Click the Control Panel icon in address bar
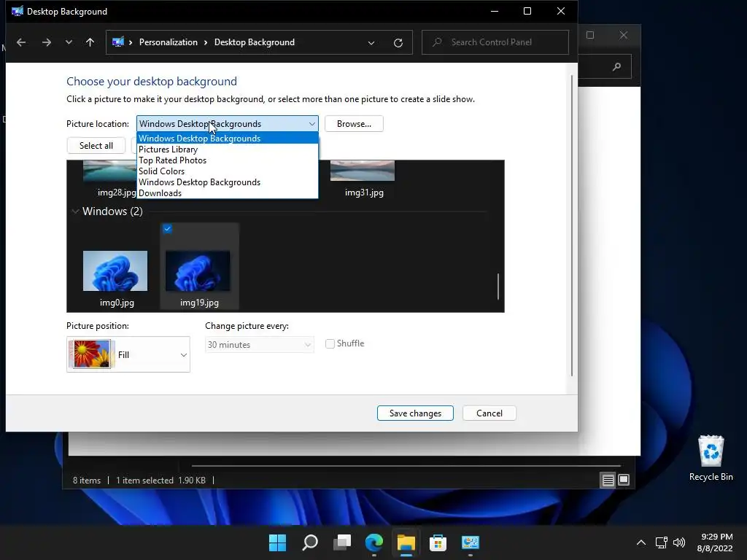Image resolution: width=747 pixels, height=560 pixels. (x=117, y=42)
